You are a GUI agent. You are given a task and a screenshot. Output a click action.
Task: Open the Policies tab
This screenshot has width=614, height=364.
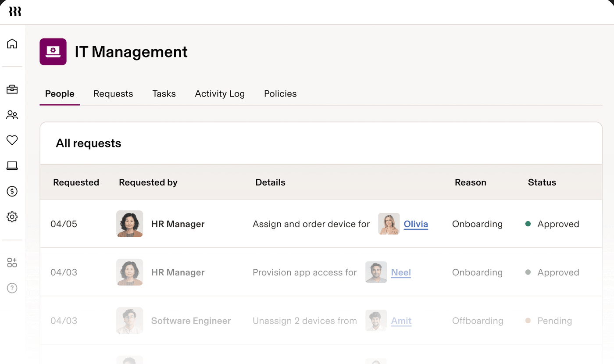click(x=280, y=94)
